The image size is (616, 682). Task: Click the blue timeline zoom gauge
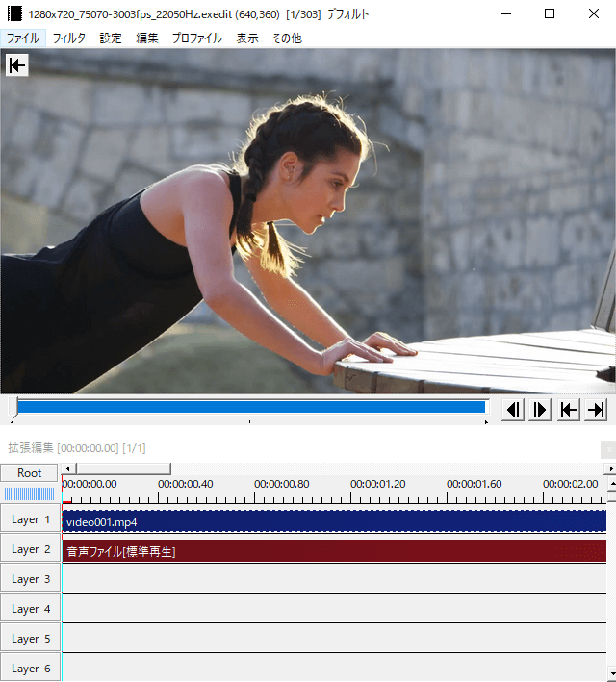[29, 493]
